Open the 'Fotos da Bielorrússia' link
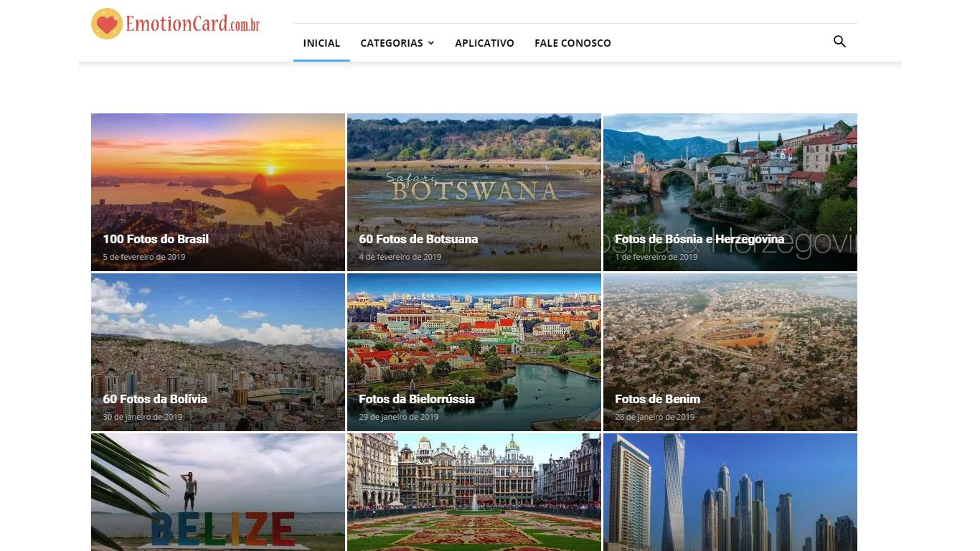980x551 pixels. point(417,399)
